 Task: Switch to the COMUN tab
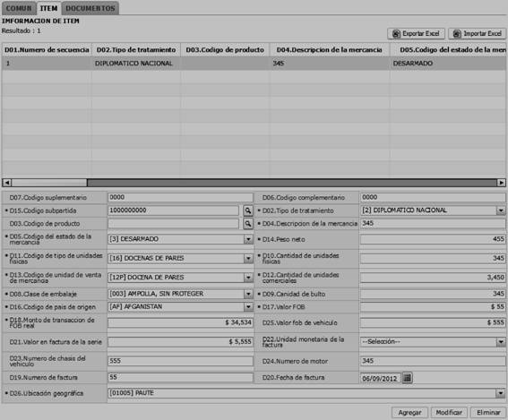[x=19, y=8]
